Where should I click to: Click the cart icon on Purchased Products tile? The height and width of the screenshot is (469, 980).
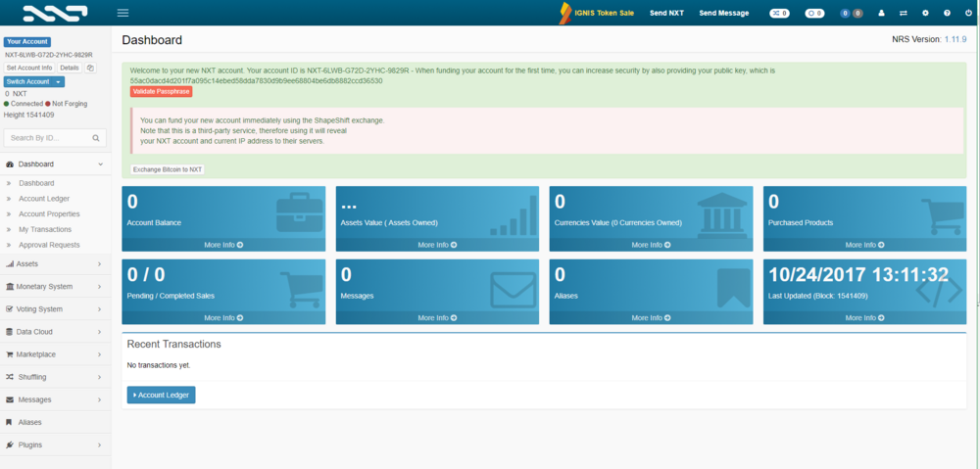943,216
